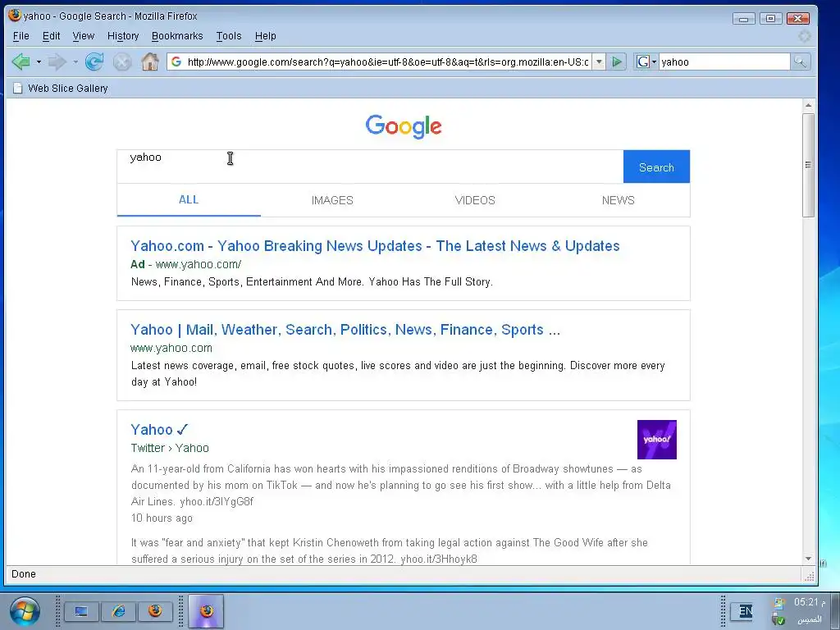The height and width of the screenshot is (630, 840).
Task: Click the blue Search button
Action: 656,167
